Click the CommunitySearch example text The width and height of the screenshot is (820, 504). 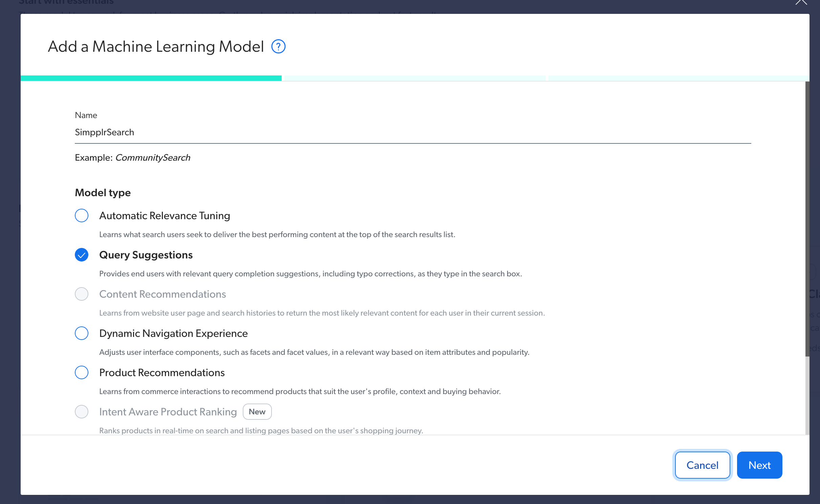coord(153,157)
